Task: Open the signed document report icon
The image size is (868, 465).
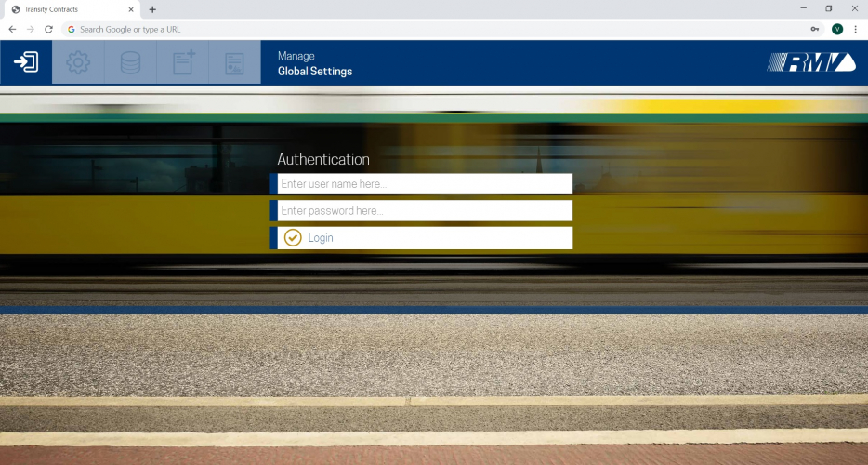Action: (x=235, y=63)
